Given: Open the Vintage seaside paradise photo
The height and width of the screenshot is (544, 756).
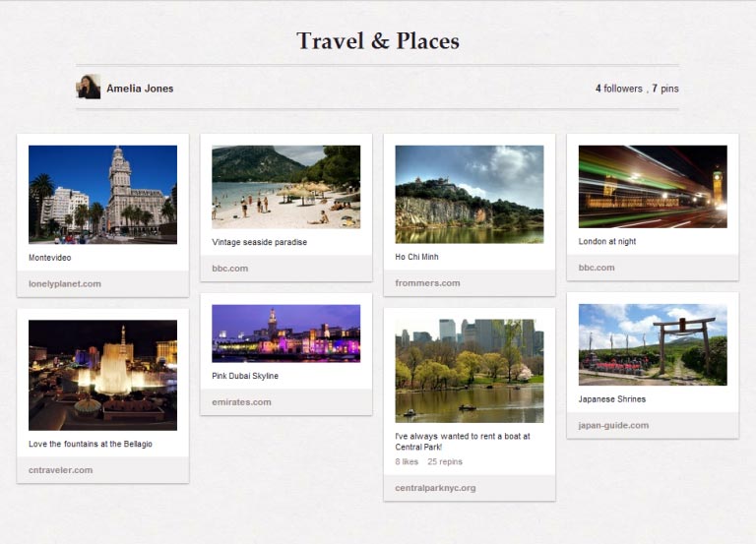Looking at the screenshot, I should click(285, 187).
